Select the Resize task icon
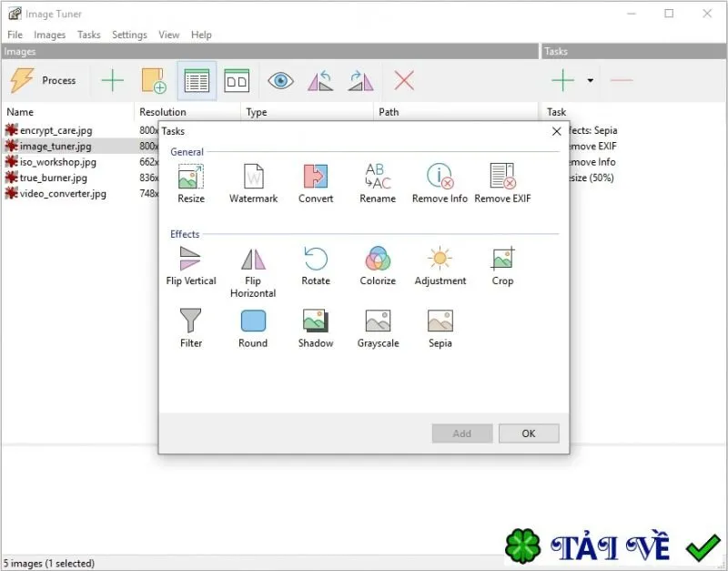Viewport: 728px width, 571px height. click(191, 177)
